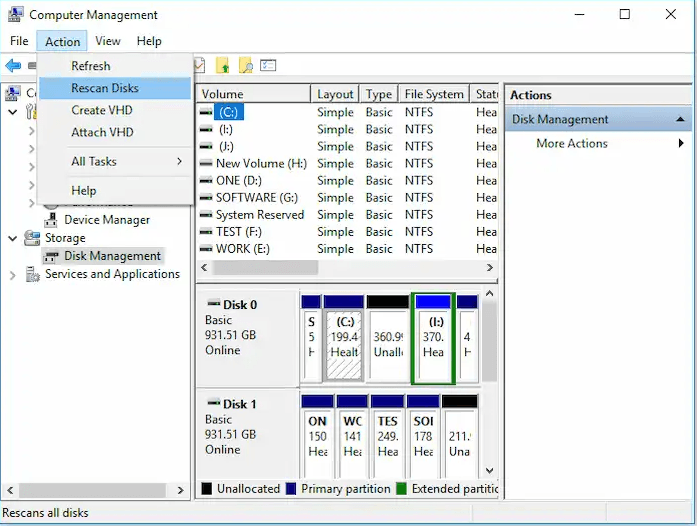The image size is (697, 527).
Task: Click the blue back arrow toolbar icon
Action: (13, 66)
